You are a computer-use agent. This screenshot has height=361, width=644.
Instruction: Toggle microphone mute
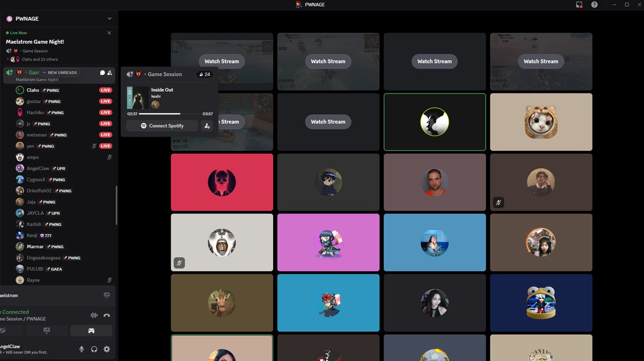point(82,349)
